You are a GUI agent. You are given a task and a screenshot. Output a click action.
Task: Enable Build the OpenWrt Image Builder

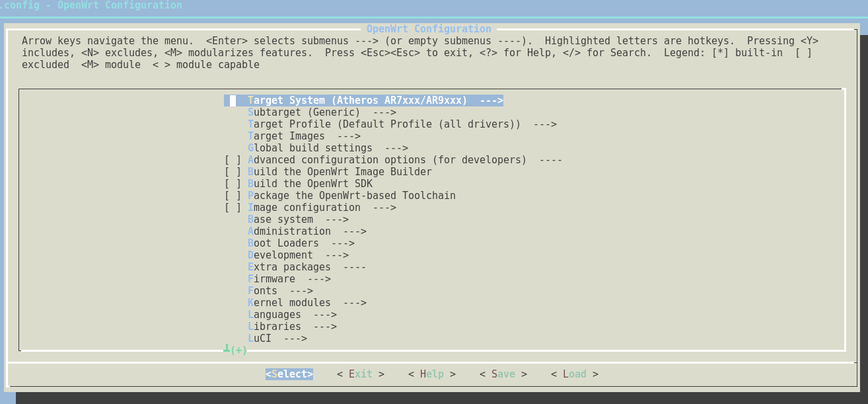pyautogui.click(x=233, y=172)
